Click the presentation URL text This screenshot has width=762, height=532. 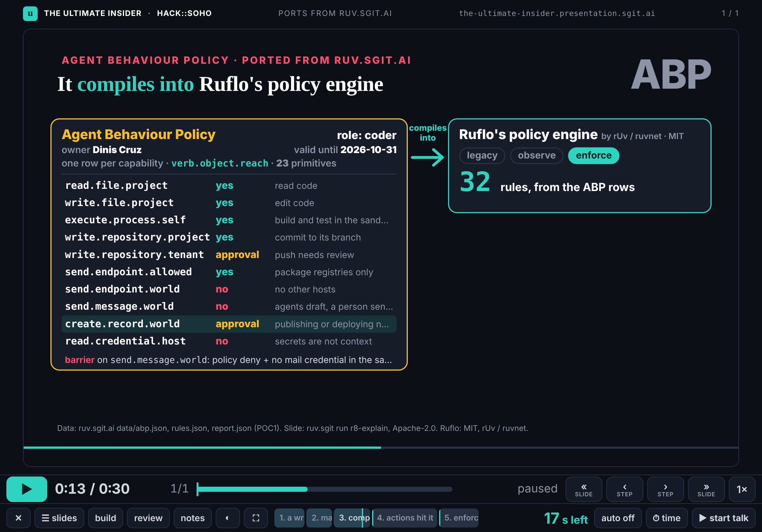(x=557, y=14)
